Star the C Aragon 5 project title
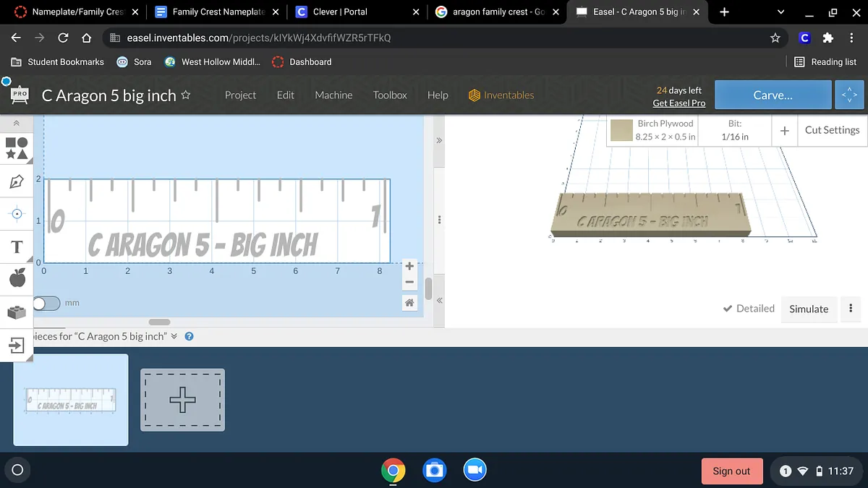The image size is (868, 488). point(186,95)
